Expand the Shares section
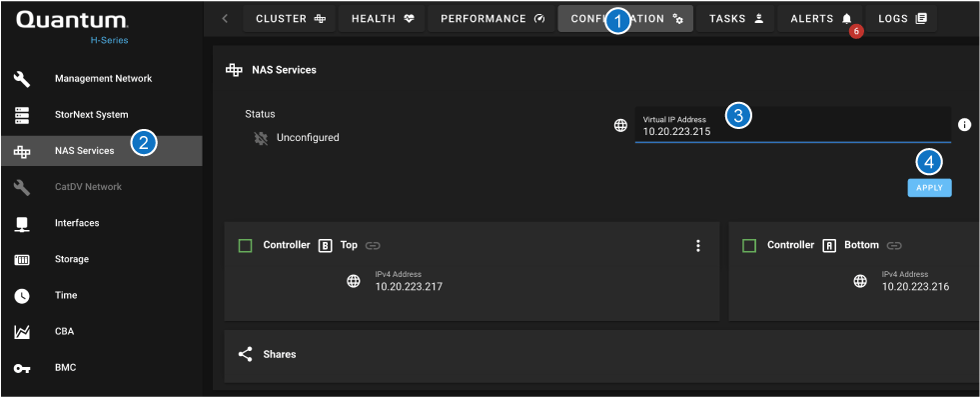This screenshot has height=397, width=980. (601, 354)
